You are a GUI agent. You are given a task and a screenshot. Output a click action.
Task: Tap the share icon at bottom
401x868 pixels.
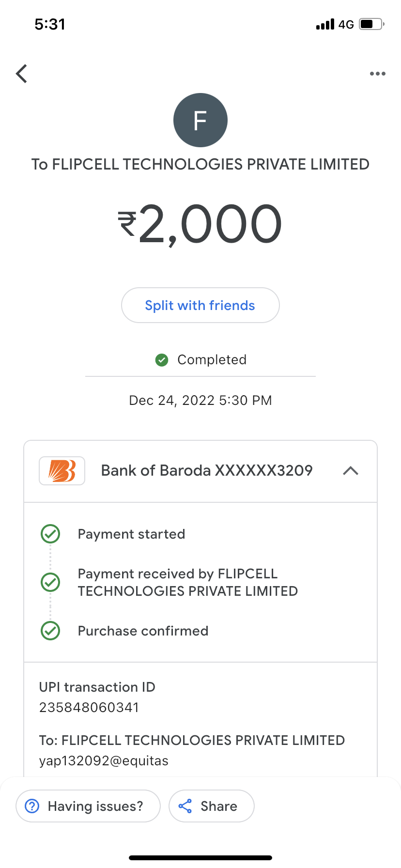(185, 806)
